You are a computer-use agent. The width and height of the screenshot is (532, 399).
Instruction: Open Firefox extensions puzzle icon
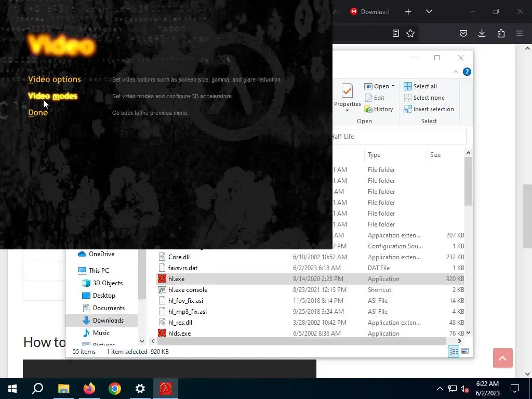pyautogui.click(x=501, y=33)
